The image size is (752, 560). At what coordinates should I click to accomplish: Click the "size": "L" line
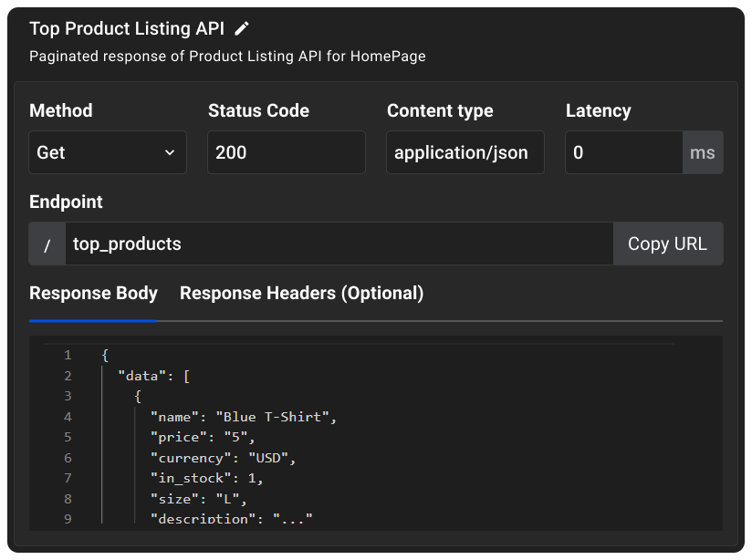tap(199, 499)
